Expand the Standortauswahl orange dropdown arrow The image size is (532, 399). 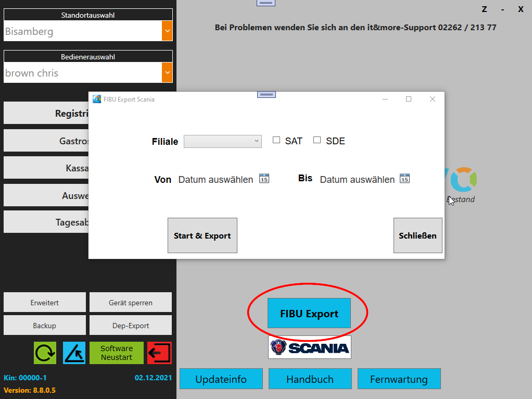point(167,31)
